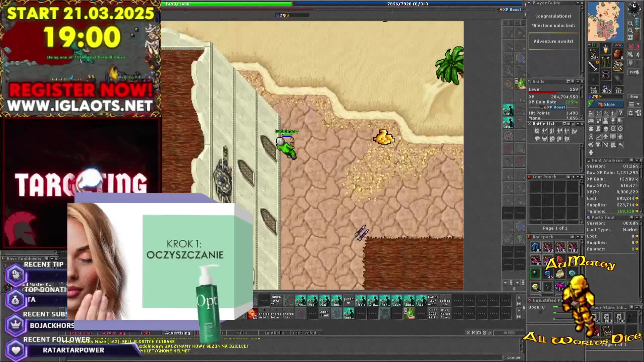The image size is (644, 362).
Task: Click the Battle List scrollbar
Action: pos(582,158)
